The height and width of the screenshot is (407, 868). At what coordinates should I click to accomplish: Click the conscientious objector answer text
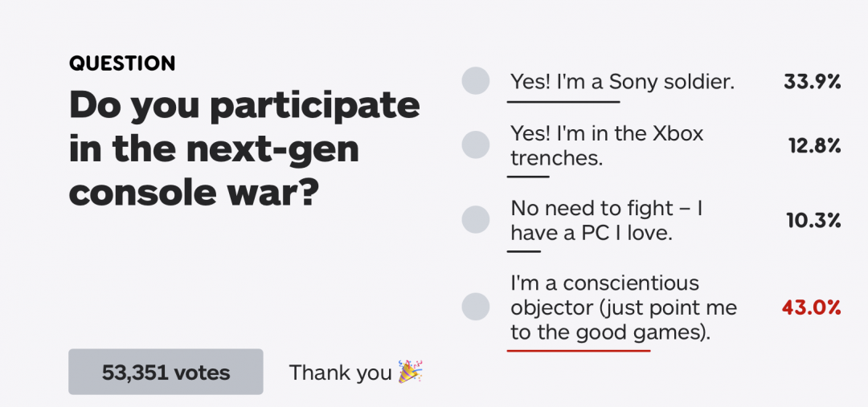click(x=623, y=307)
